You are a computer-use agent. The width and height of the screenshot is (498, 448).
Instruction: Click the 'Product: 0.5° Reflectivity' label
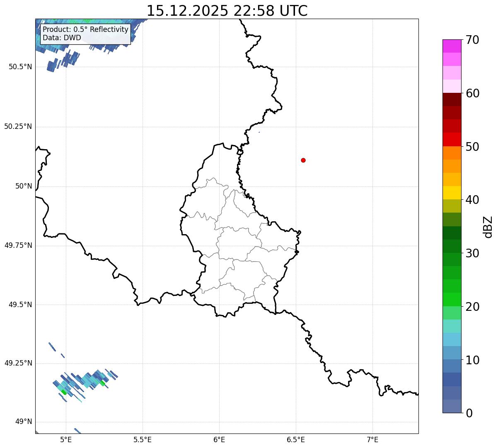[x=86, y=30]
